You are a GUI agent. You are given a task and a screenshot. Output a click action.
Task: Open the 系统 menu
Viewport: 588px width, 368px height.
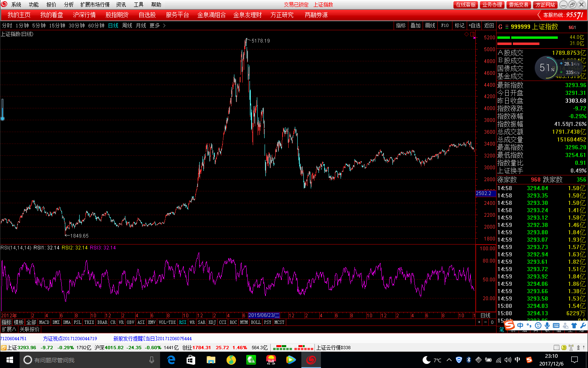pos(16,4)
